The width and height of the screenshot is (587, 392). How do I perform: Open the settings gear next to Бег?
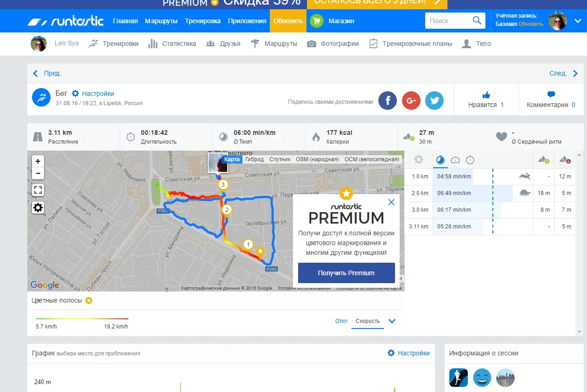[75, 94]
